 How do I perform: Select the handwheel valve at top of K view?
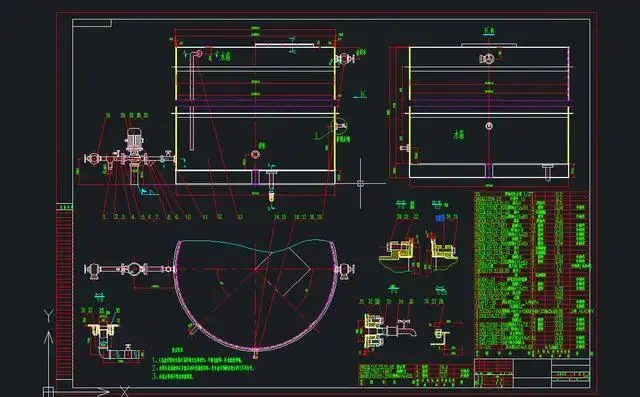(x=487, y=58)
